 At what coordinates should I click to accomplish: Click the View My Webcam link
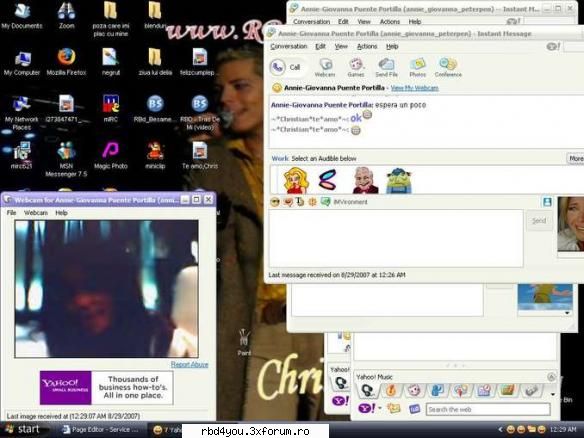pos(415,88)
